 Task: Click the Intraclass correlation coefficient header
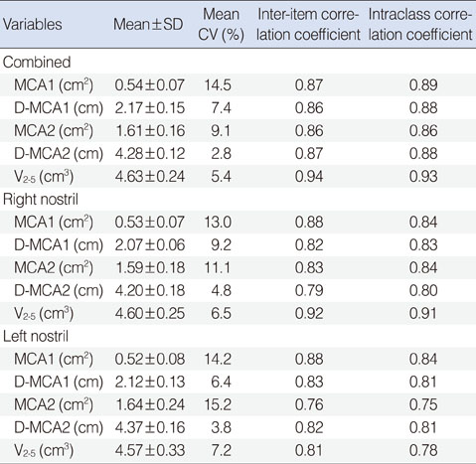pyautogui.click(x=420, y=25)
